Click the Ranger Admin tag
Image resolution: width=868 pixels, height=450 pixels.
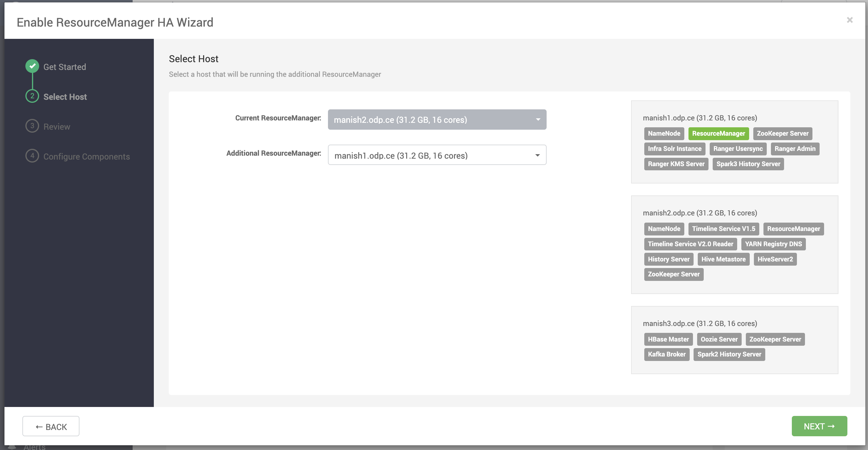(x=795, y=149)
